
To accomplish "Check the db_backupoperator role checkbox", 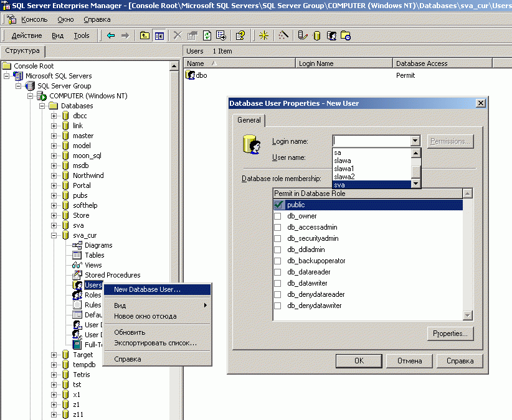I will 278,261.
